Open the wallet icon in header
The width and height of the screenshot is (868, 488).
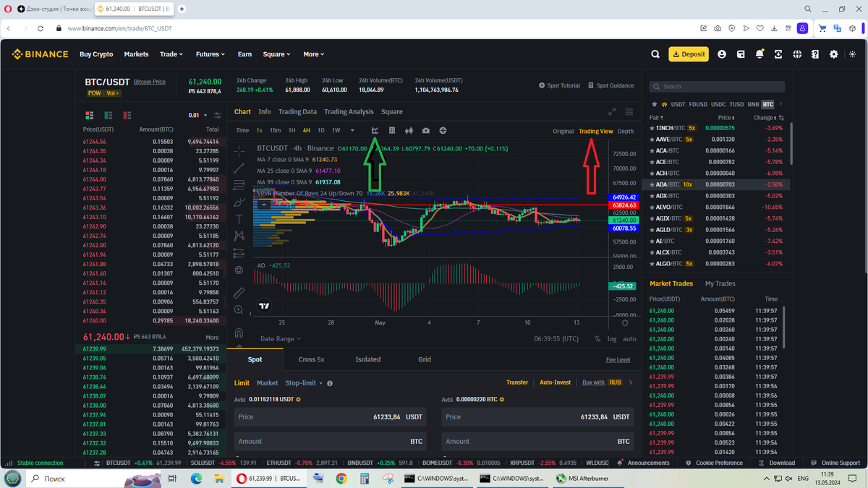click(x=741, y=54)
